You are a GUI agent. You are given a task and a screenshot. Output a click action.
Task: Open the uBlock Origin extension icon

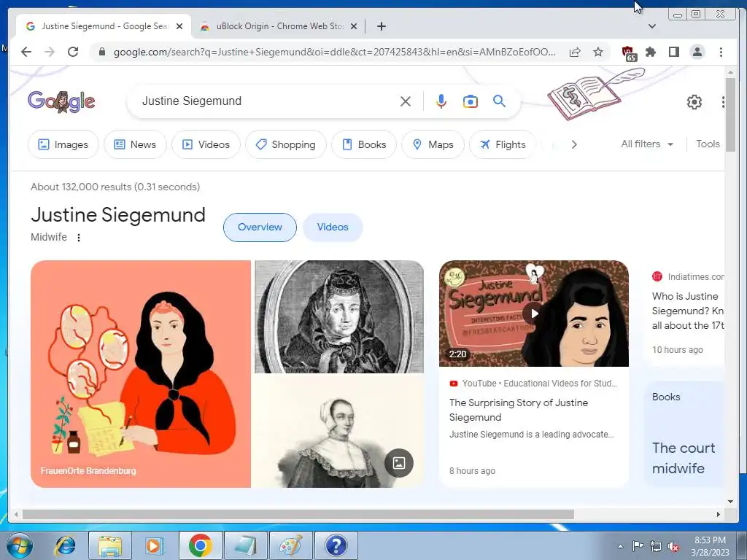(629, 52)
